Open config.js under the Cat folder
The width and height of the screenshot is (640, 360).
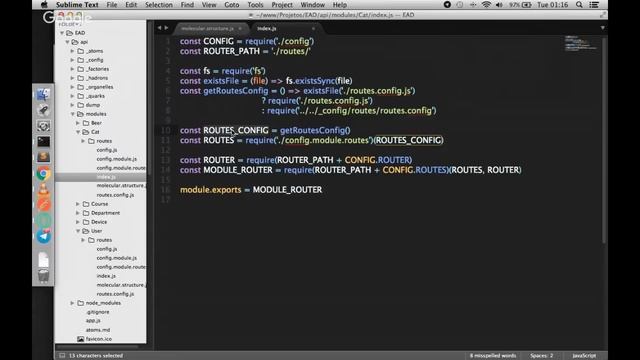107,150
